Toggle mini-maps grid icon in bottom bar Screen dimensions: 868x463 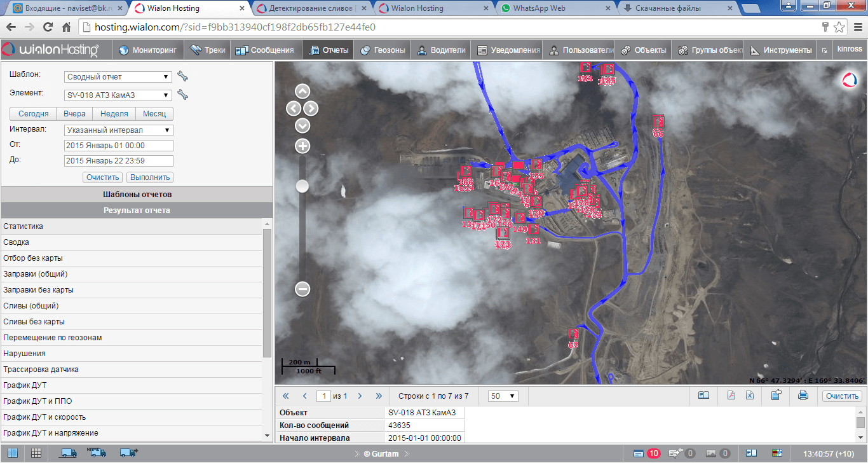36,453
